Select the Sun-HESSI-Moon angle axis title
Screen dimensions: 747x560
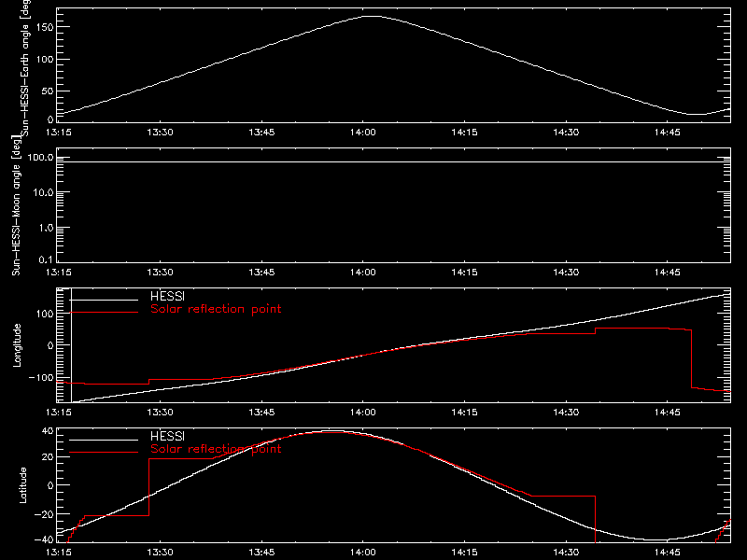click(x=16, y=205)
